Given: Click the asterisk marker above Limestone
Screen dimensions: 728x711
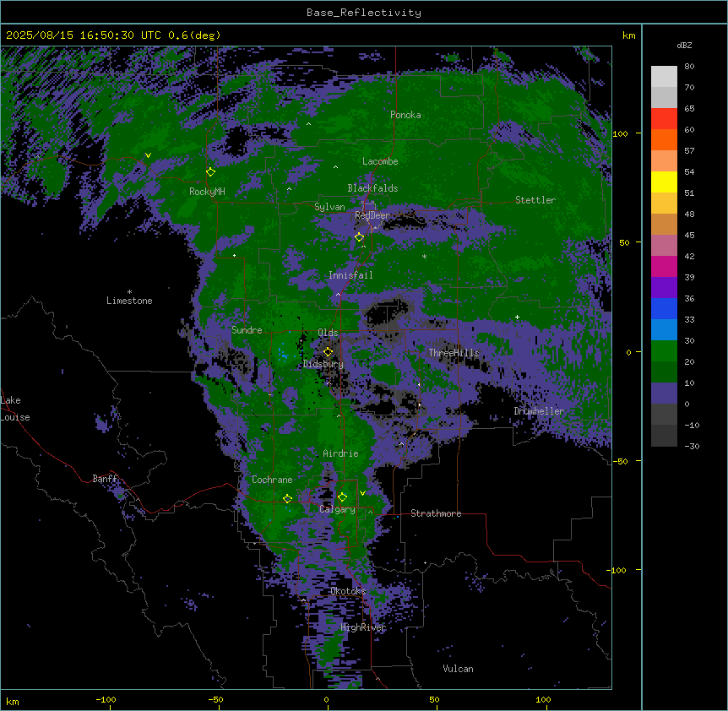Looking at the screenshot, I should coord(129,292).
